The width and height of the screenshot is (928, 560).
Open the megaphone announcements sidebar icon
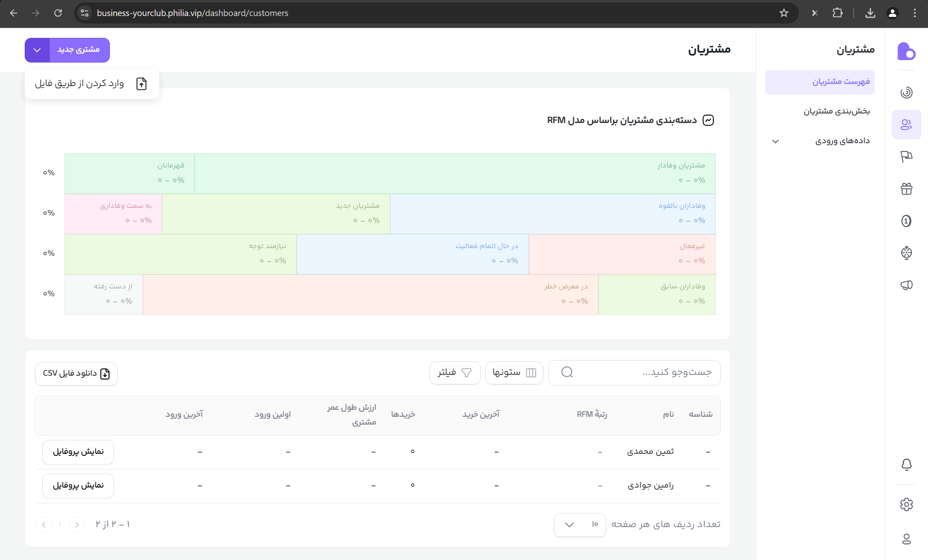pyautogui.click(x=906, y=285)
